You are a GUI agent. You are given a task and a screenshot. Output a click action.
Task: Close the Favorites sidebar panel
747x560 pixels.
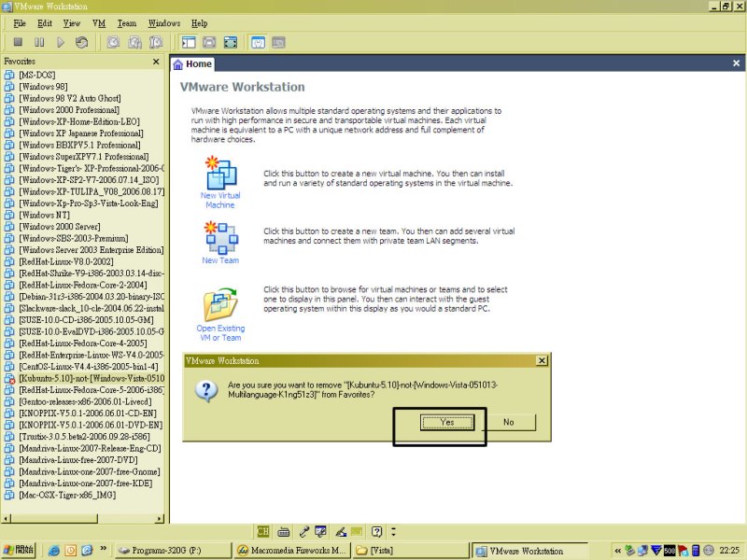pyautogui.click(x=156, y=62)
